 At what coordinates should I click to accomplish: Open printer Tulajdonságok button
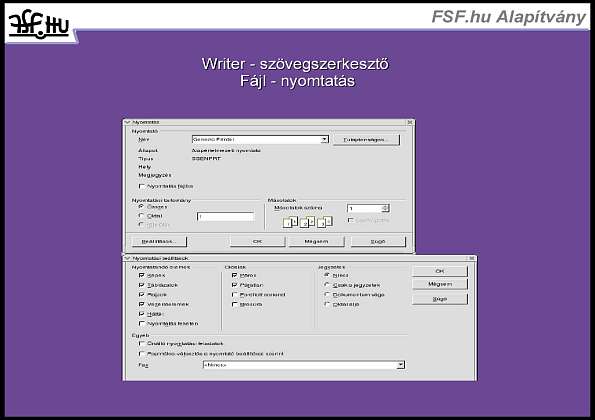tap(366, 140)
